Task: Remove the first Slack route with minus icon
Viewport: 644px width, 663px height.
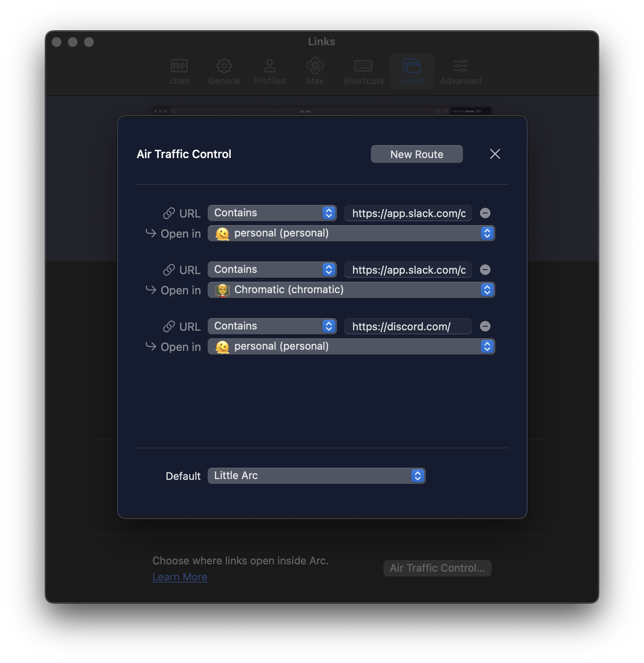Action: (x=485, y=213)
